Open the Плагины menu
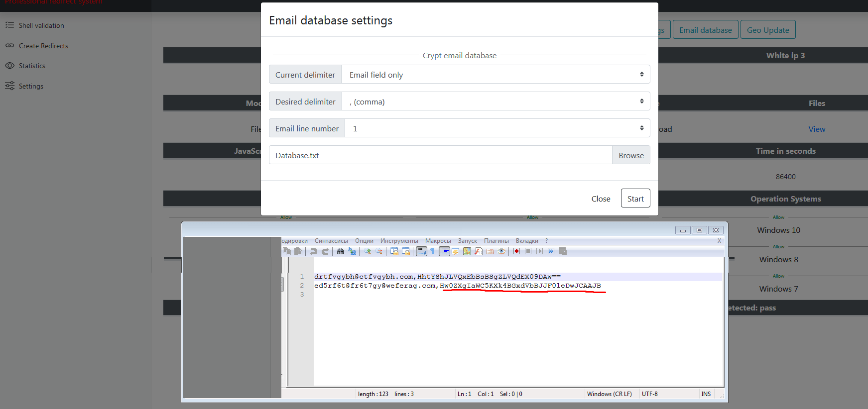This screenshot has width=868, height=409. click(x=496, y=241)
